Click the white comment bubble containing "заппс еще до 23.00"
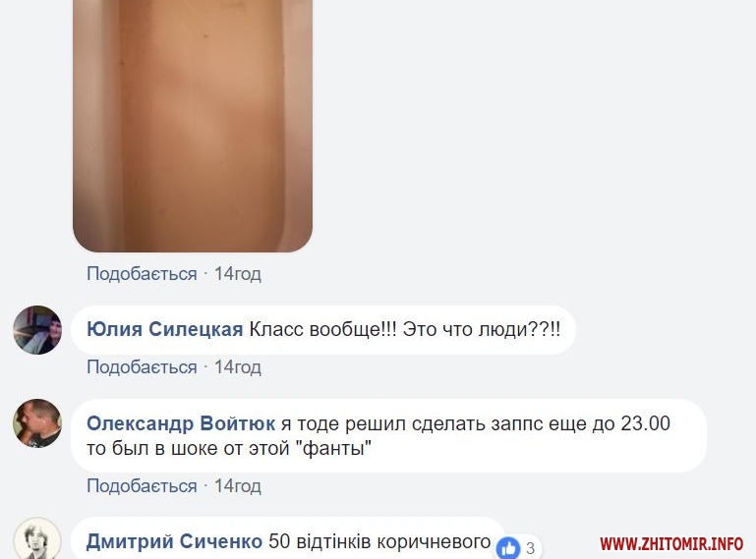 (x=388, y=435)
